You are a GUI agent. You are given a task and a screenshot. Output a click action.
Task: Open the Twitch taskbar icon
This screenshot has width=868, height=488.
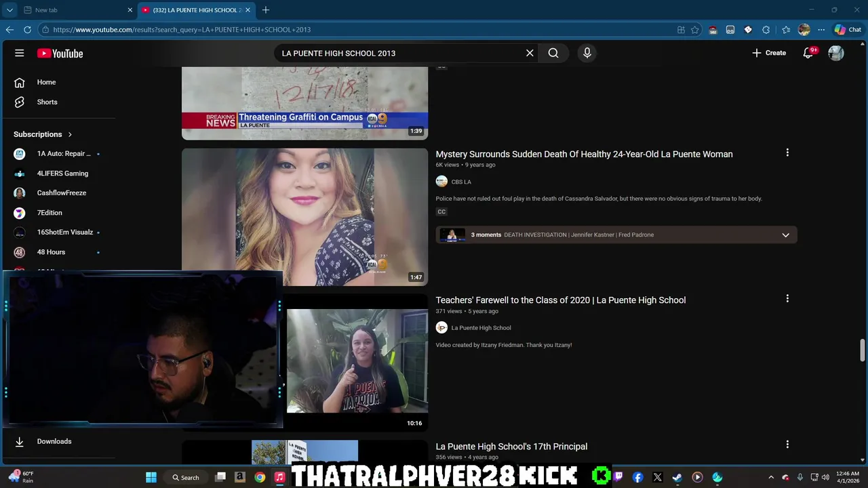coord(618,477)
